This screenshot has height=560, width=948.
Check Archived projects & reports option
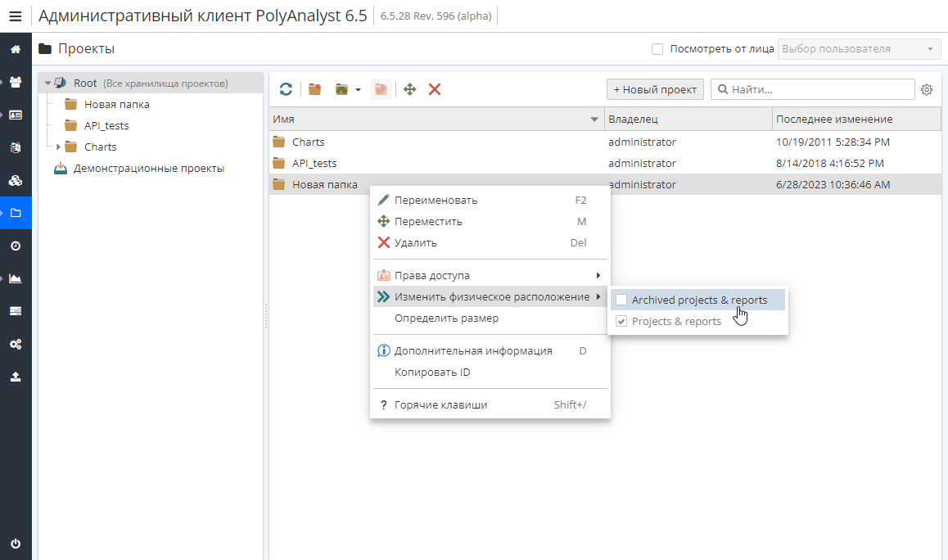tap(621, 300)
